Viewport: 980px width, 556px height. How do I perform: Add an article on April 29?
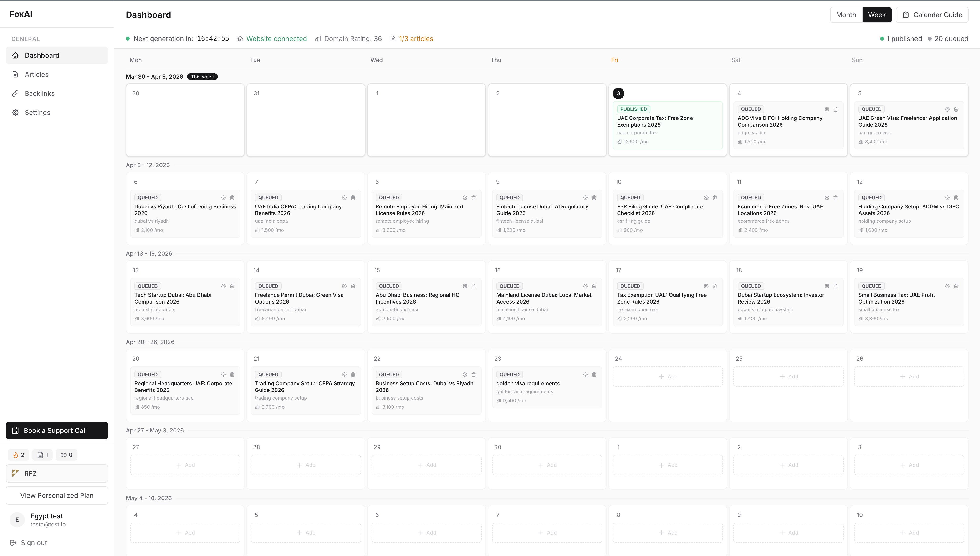(426, 465)
